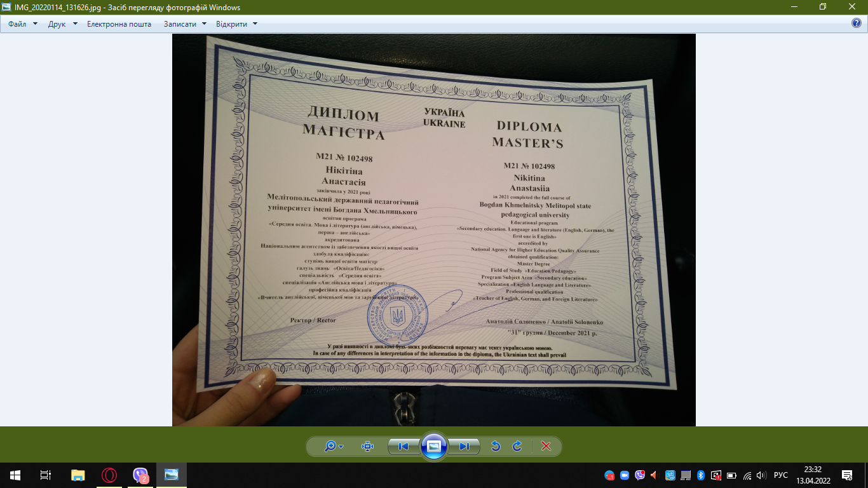Screen dimensions: 868x488
Task: Go to the previous photo
Action: (x=403, y=446)
